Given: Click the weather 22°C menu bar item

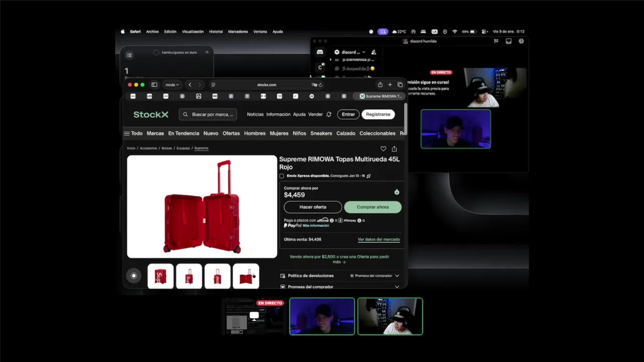Looking at the screenshot, I should (x=399, y=32).
